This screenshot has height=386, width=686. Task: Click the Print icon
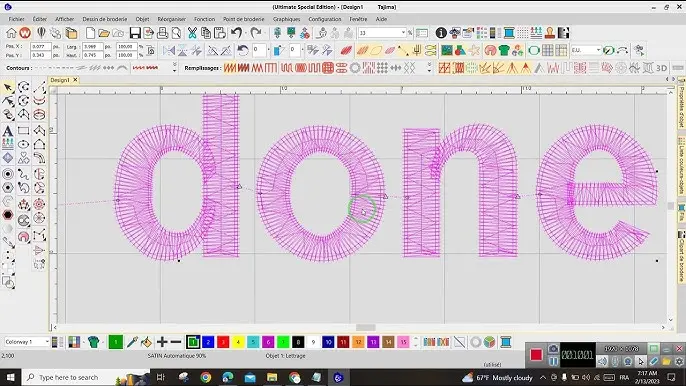tap(162, 33)
